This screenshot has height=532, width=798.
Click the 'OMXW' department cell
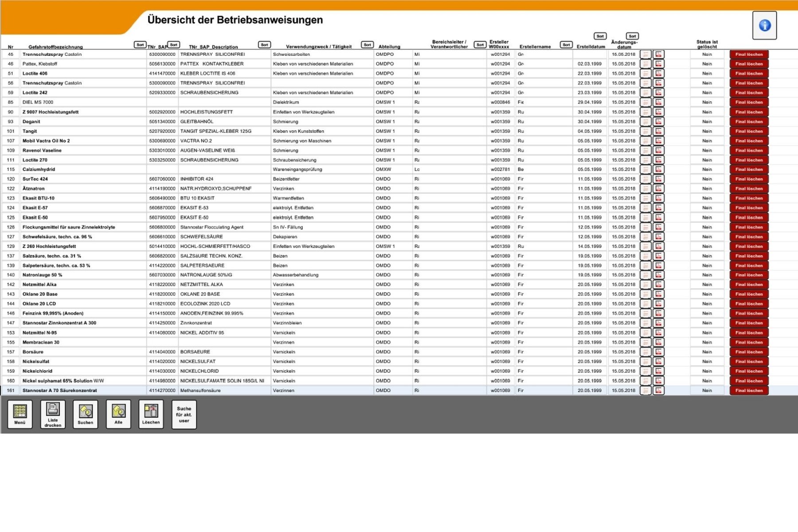pos(393,169)
